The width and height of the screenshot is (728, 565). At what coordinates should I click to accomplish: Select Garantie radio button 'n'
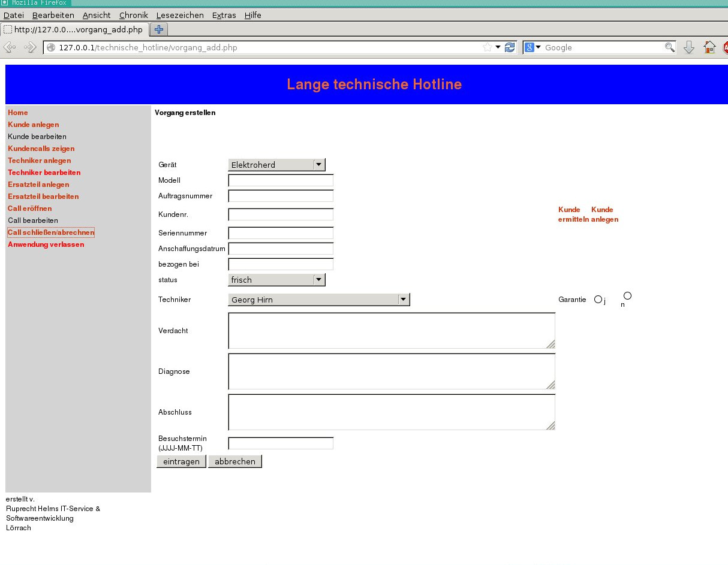tap(627, 296)
